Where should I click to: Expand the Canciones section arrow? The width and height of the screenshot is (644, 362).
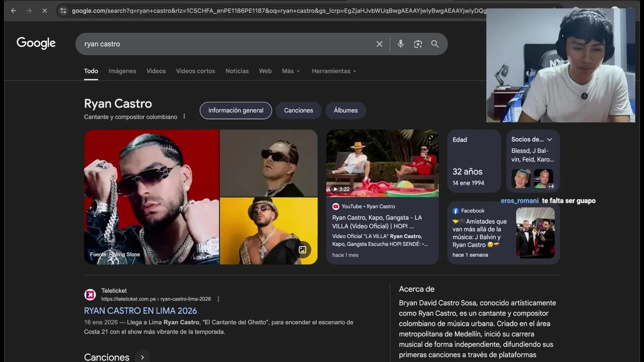point(142,357)
